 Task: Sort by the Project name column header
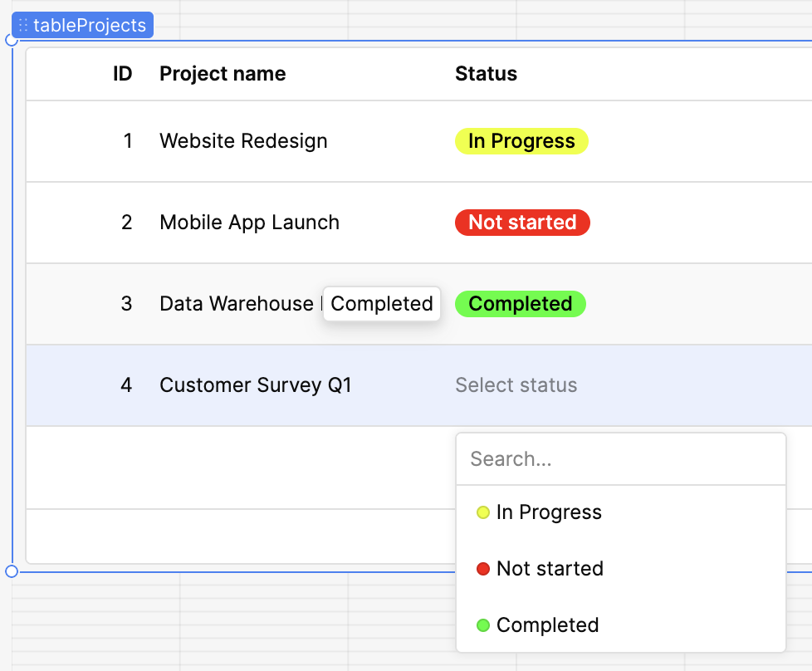223,74
